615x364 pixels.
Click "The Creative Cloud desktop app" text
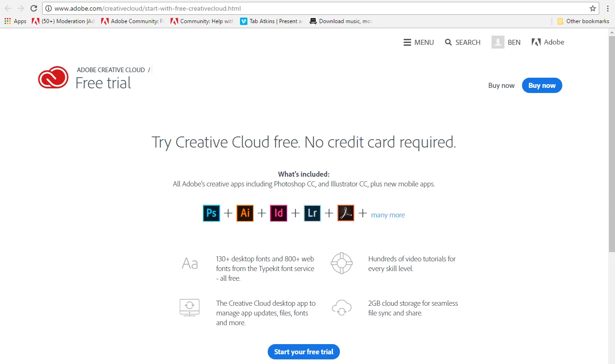(266, 313)
